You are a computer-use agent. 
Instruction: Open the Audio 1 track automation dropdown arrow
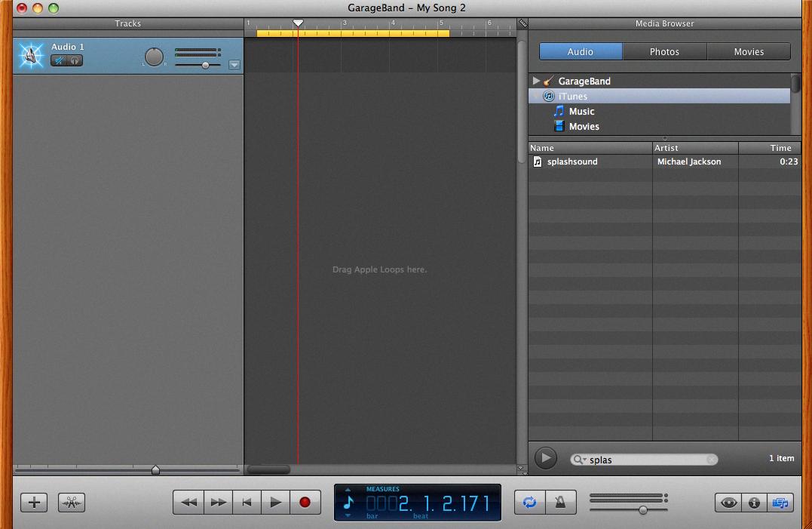234,65
